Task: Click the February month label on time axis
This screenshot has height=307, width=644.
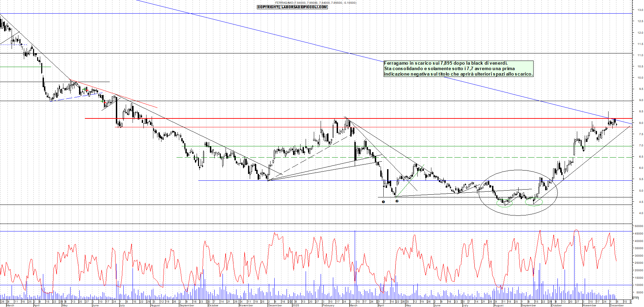Action: (x=328, y=305)
